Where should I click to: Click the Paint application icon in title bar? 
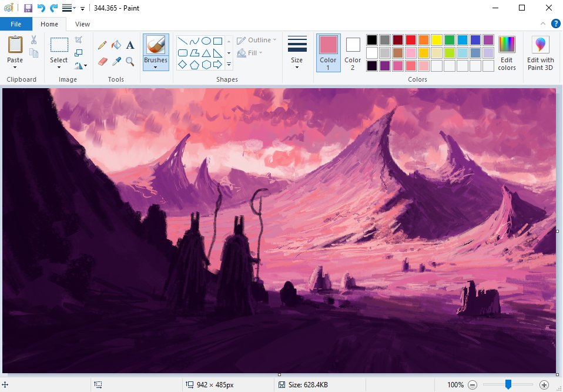pos(8,8)
